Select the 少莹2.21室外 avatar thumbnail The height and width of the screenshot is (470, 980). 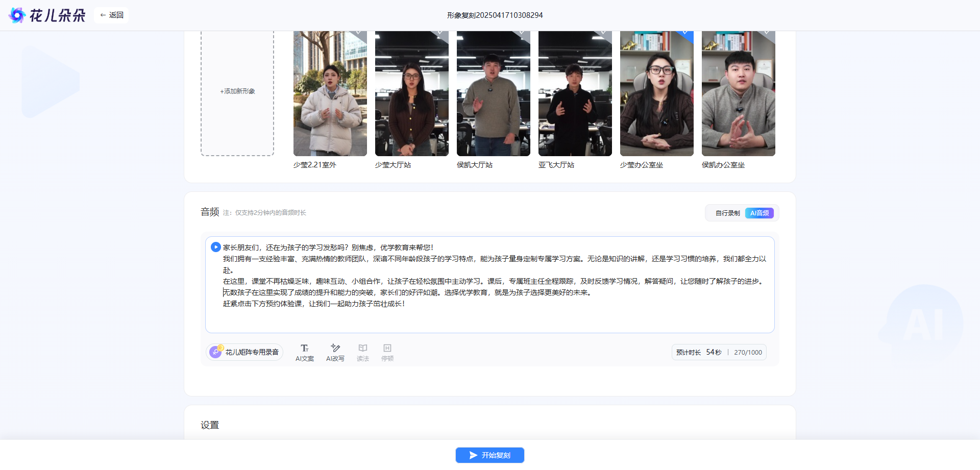click(x=330, y=93)
